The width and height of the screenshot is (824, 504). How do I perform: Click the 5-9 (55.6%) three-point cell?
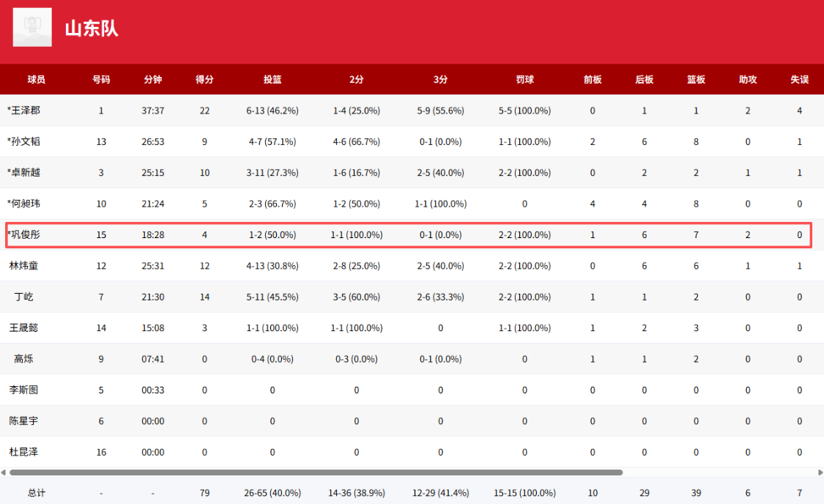(440, 111)
